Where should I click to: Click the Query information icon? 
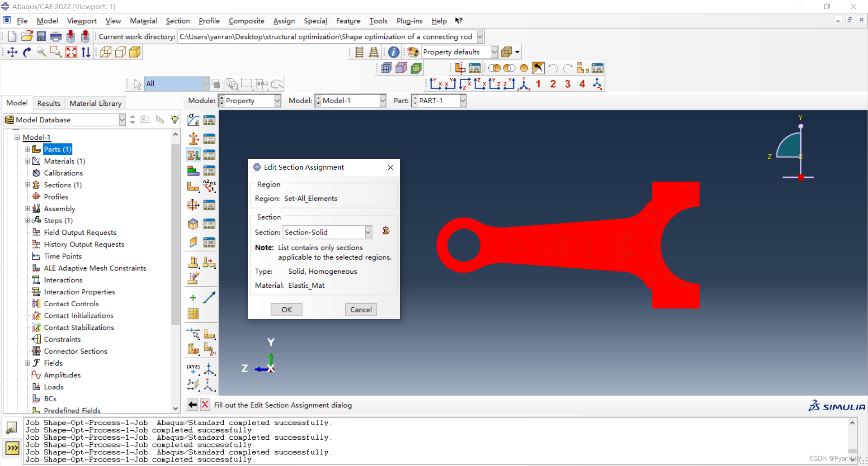click(x=394, y=52)
